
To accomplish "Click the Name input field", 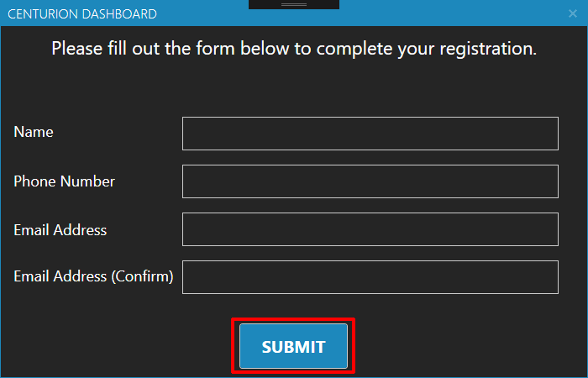I will [370, 134].
